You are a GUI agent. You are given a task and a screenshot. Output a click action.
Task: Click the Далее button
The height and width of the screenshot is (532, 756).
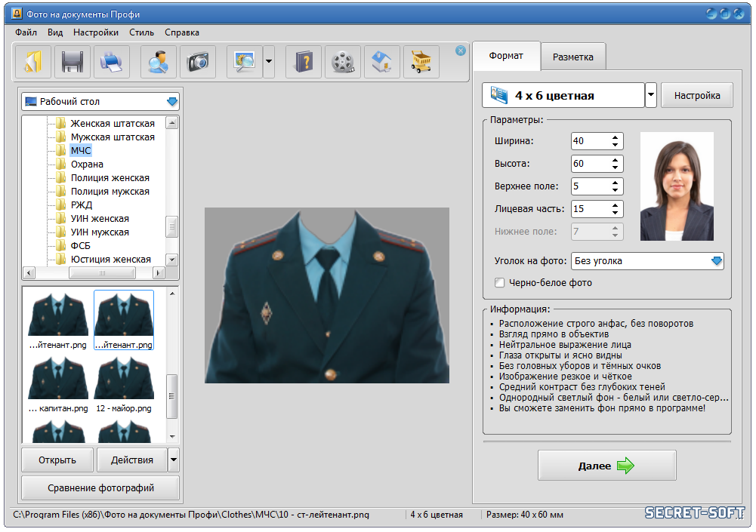(x=607, y=466)
